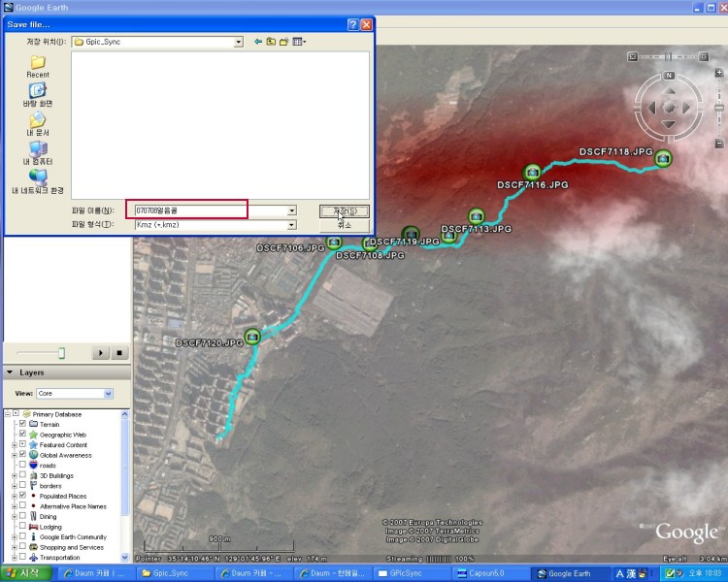Enable the roads layer checkbox
The height and width of the screenshot is (582, 728).
point(22,465)
